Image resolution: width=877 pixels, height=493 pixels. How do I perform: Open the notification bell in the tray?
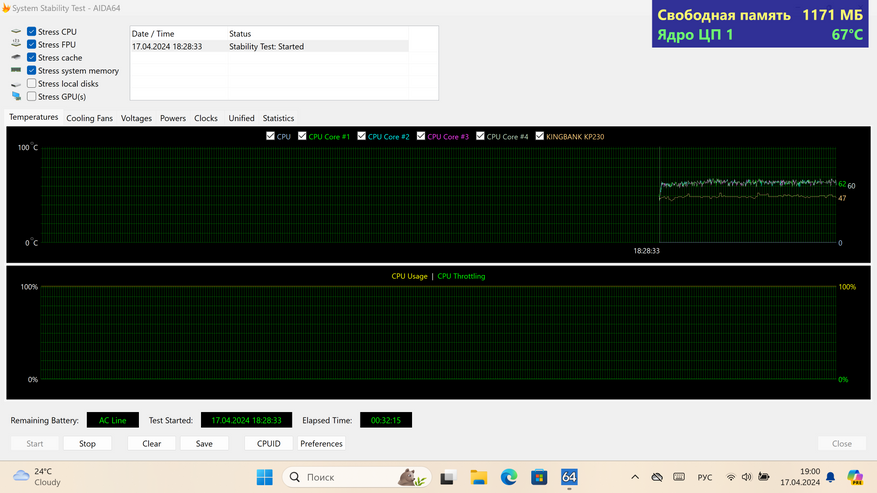click(830, 477)
